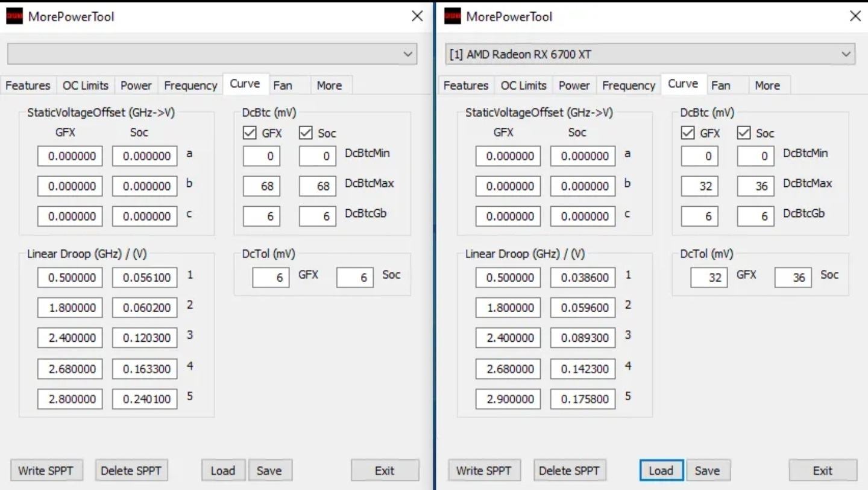The image size is (868, 490).
Task: Click the Exit button in the left window
Action: (x=385, y=471)
